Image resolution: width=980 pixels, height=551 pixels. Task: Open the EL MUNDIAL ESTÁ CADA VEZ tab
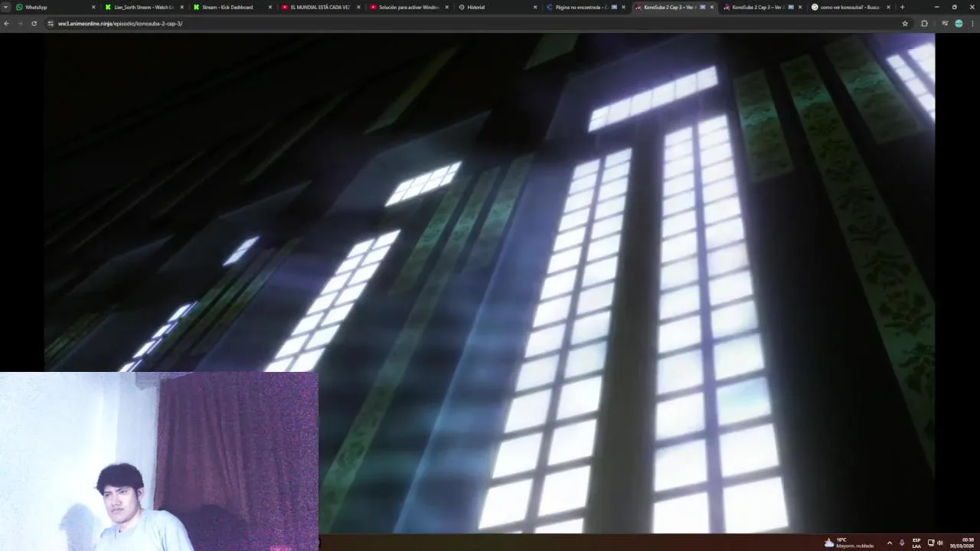click(320, 7)
